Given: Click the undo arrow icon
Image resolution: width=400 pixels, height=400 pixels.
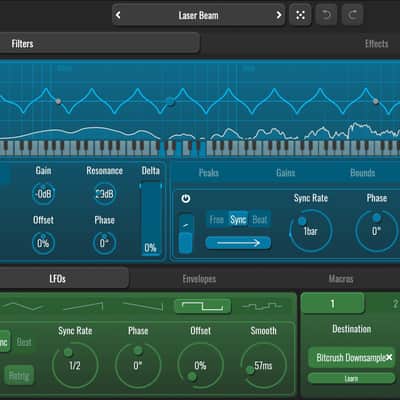Looking at the screenshot, I should (x=326, y=15).
